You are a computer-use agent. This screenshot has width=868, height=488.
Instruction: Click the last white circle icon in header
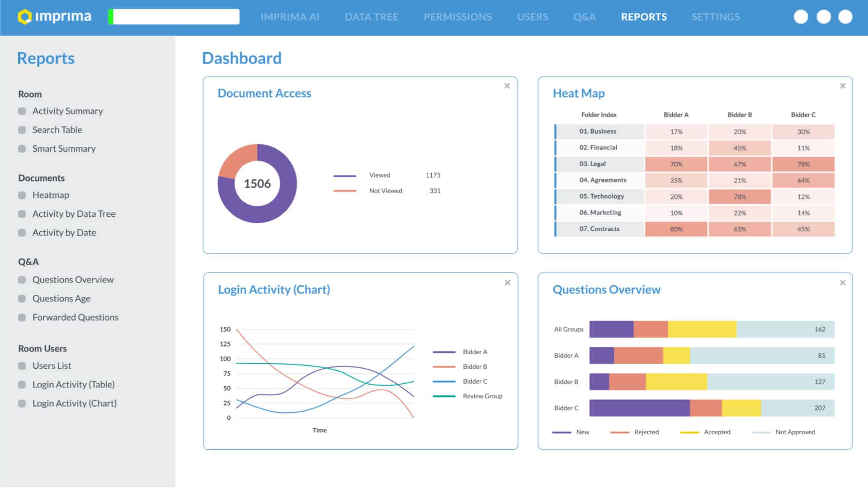coord(845,17)
